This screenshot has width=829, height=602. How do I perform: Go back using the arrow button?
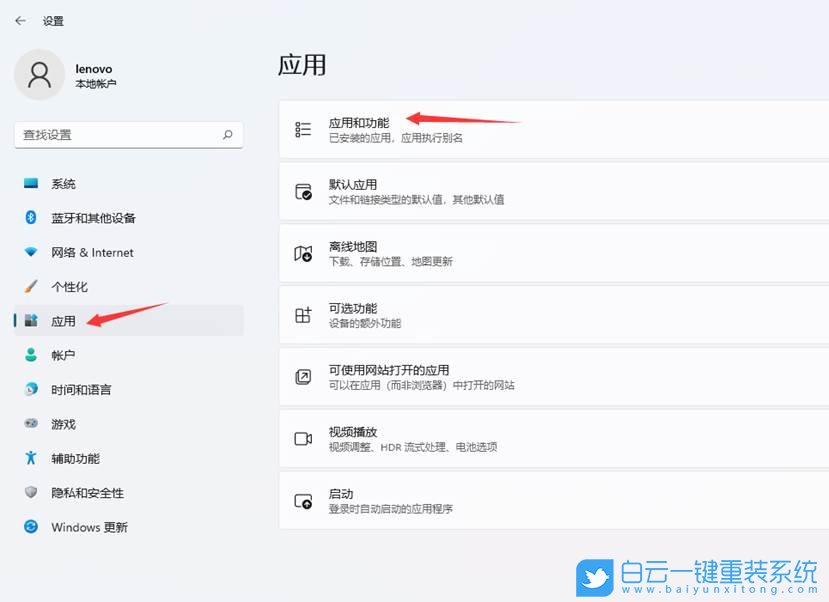(20, 19)
